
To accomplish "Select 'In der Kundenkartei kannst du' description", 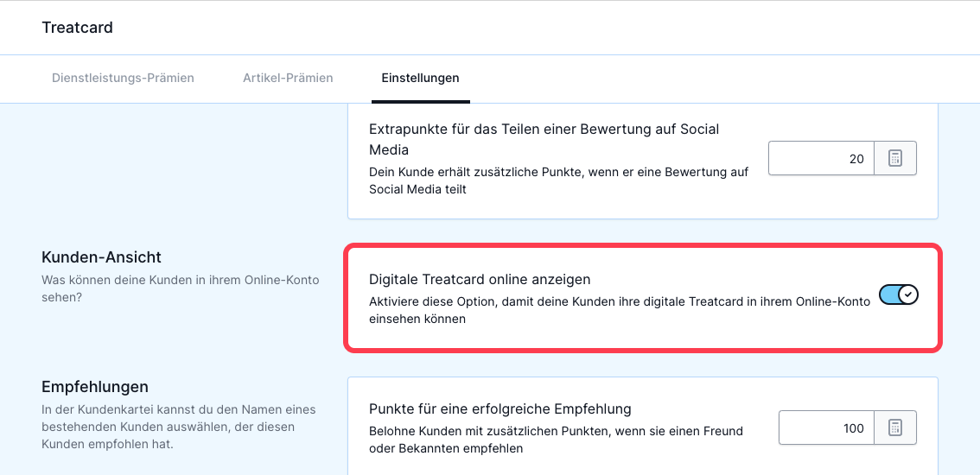I will tap(179, 427).
